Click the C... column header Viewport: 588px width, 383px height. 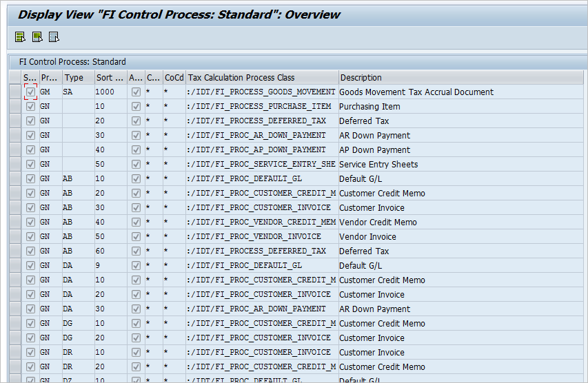click(154, 78)
